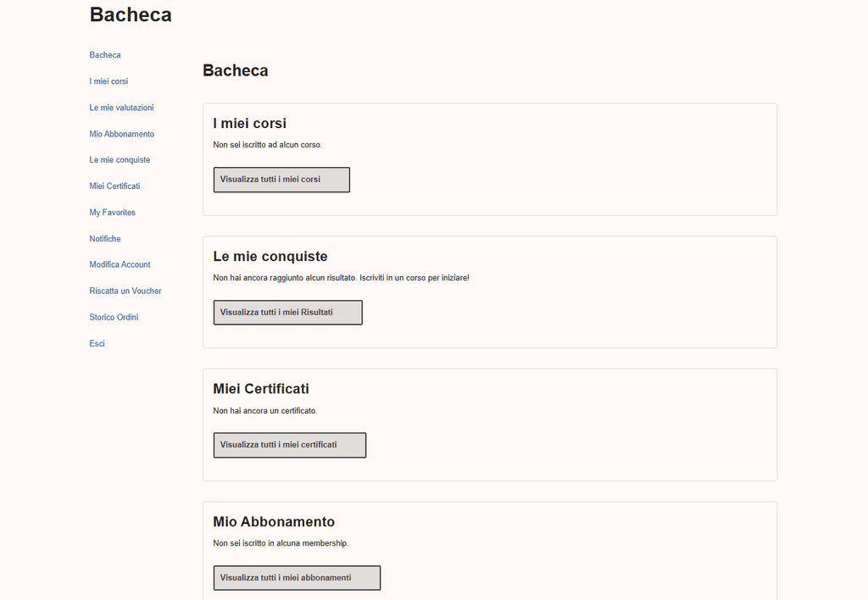
Task: Click Visualizza tutti i miei certificati button
Action: tap(290, 445)
